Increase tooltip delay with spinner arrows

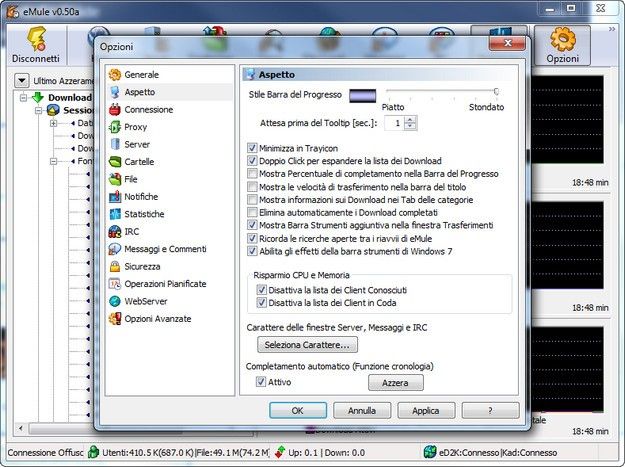click(x=411, y=120)
